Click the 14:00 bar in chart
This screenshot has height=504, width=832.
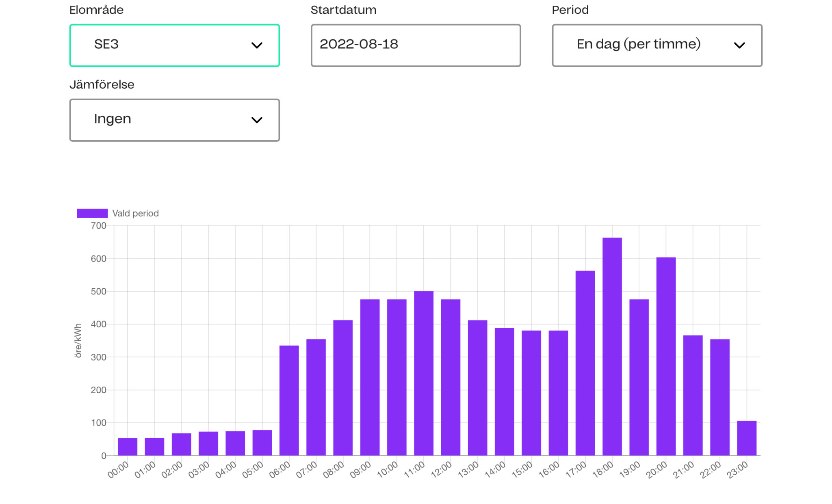click(x=504, y=392)
